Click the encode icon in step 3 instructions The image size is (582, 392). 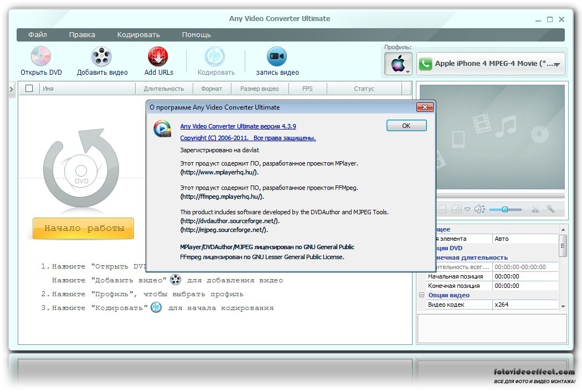point(156,307)
